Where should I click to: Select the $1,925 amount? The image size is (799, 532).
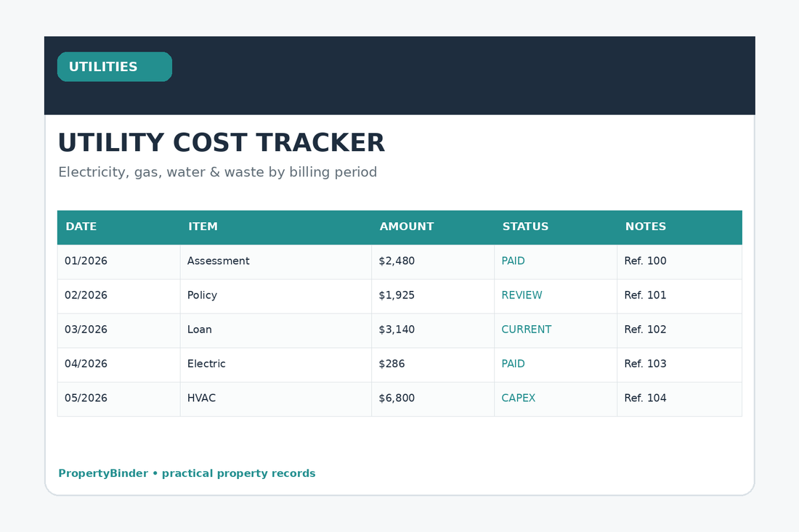click(397, 295)
